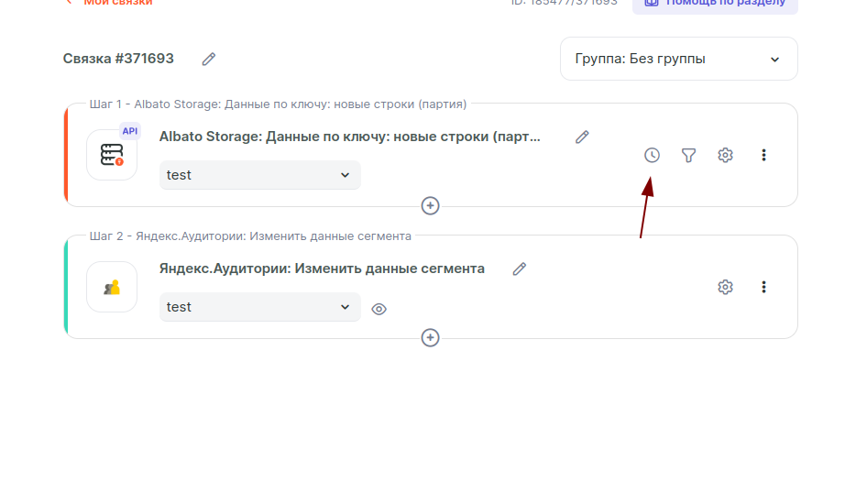Viewport: 845px width, 504px height.
Task: Open step 1 test connection dropdown
Action: tap(259, 175)
